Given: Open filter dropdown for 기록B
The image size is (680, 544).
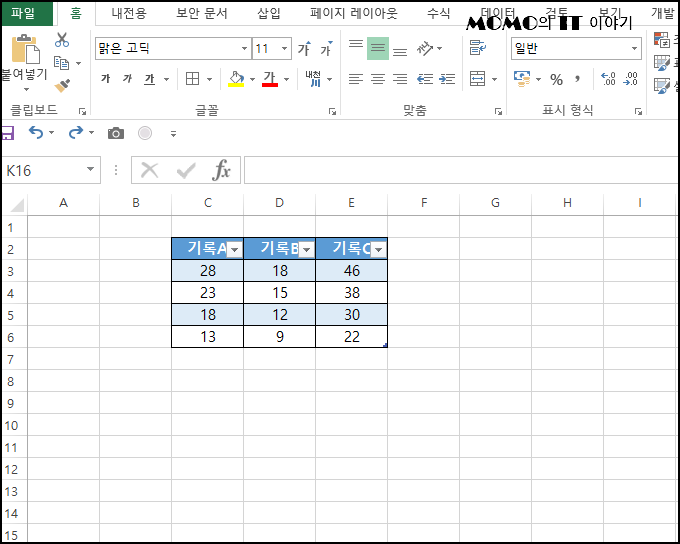Looking at the screenshot, I should tap(307, 250).
